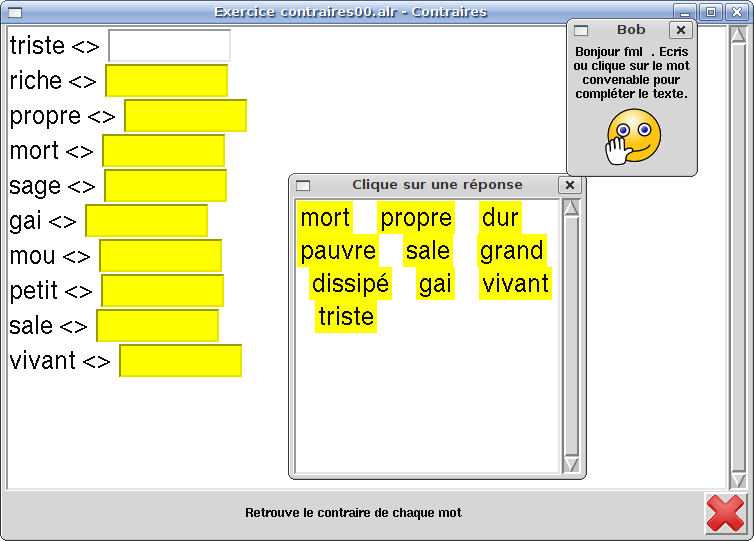Click the yellow blank next to 'petit <>'
The width and height of the screenshot is (754, 541).
[x=163, y=290]
